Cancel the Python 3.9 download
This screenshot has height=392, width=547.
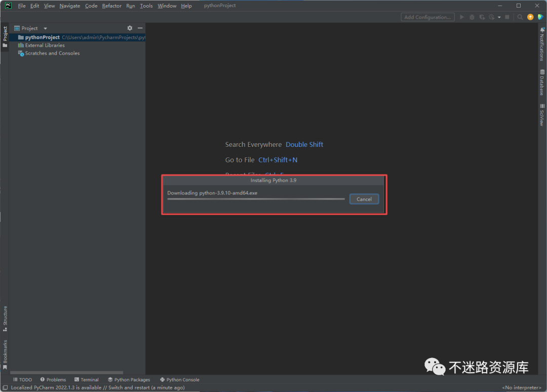[364, 199]
